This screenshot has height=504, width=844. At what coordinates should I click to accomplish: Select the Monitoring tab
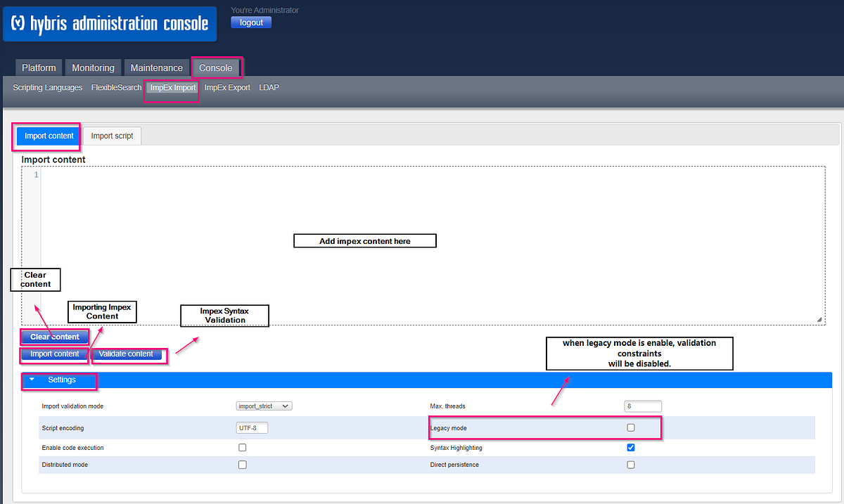click(x=93, y=67)
